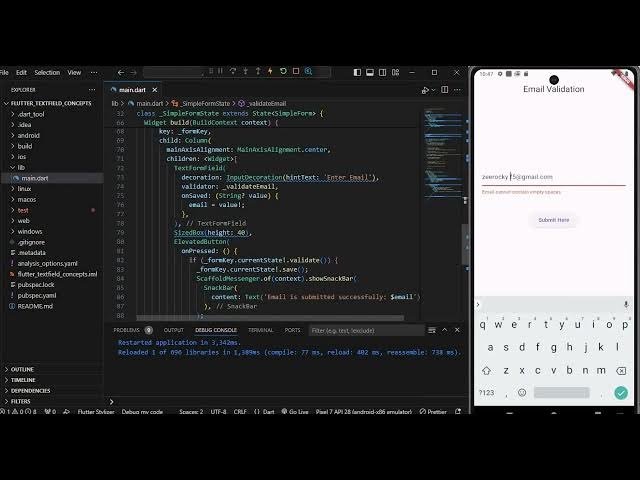Click _validateEmail in the breadcrumb
The width and height of the screenshot is (640, 480).
point(267,104)
